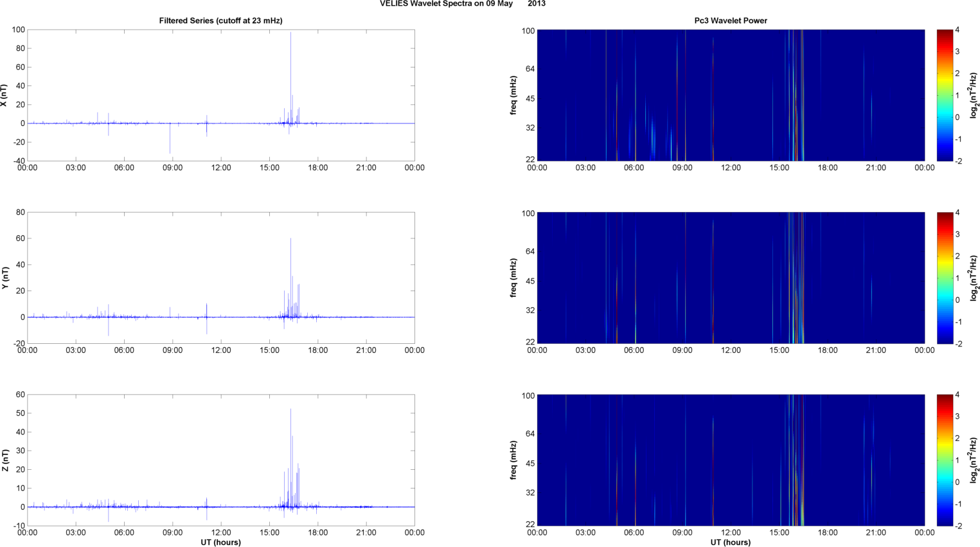
Task: Select the "Filtered Series (cutoff at 23 mHz)" heading
Action: (220, 21)
